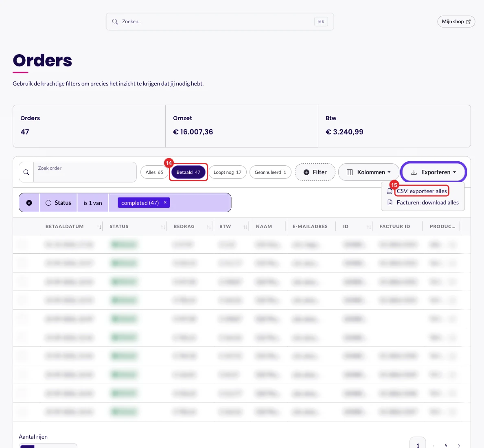Click into the Zoek order field

tap(85, 172)
